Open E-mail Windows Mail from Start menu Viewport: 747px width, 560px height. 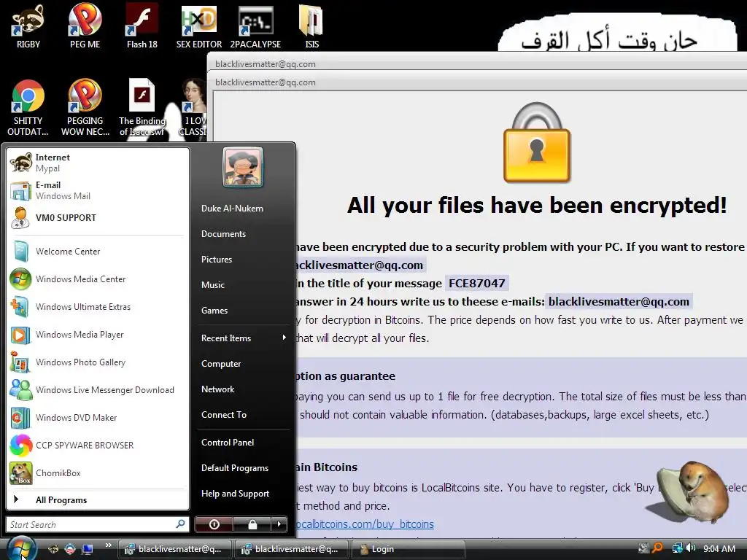click(97, 190)
